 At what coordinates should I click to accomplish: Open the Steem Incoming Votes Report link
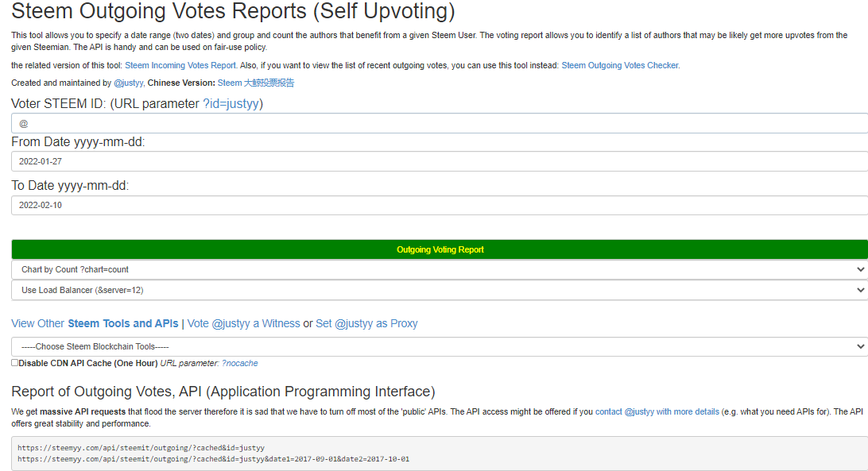pos(180,65)
